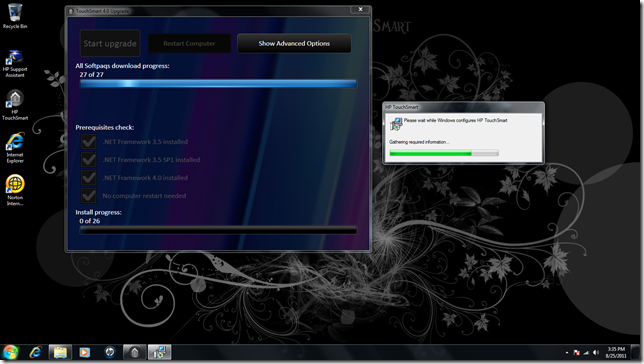644x364 pixels.
Task: Click the HP TouchSmart dialog title bar
Action: tap(463, 107)
